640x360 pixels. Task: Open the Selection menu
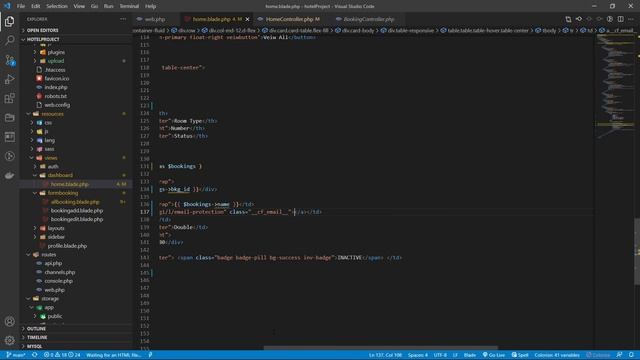click(x=57, y=6)
